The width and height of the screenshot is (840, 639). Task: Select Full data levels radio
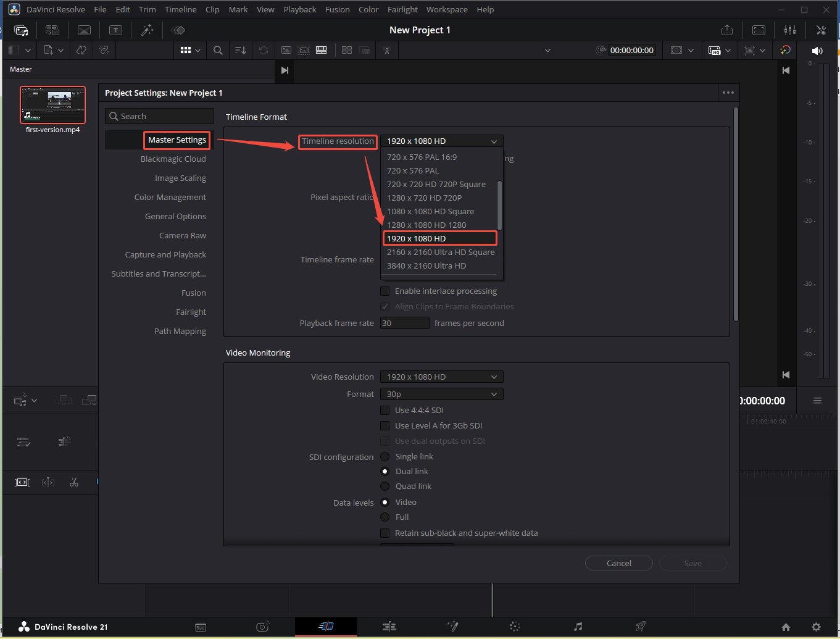(x=385, y=517)
